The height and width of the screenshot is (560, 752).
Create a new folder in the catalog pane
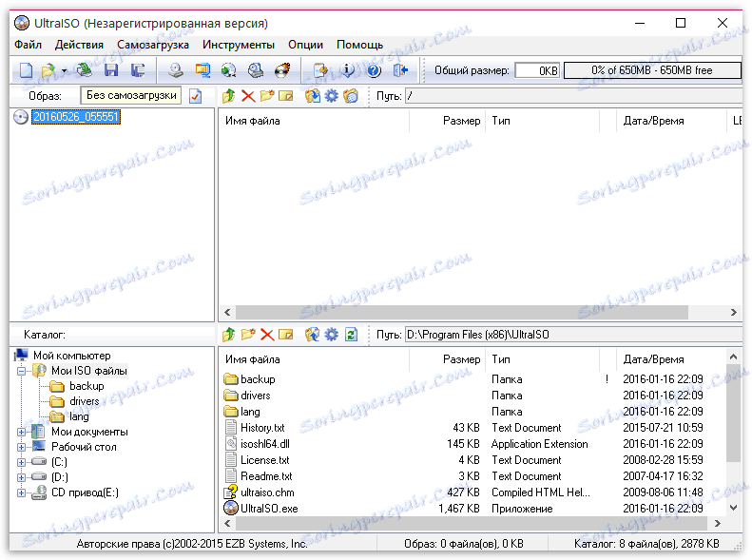(248, 334)
